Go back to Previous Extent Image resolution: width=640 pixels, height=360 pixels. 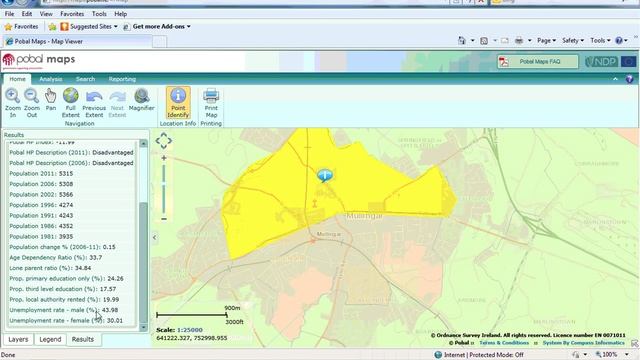94,103
